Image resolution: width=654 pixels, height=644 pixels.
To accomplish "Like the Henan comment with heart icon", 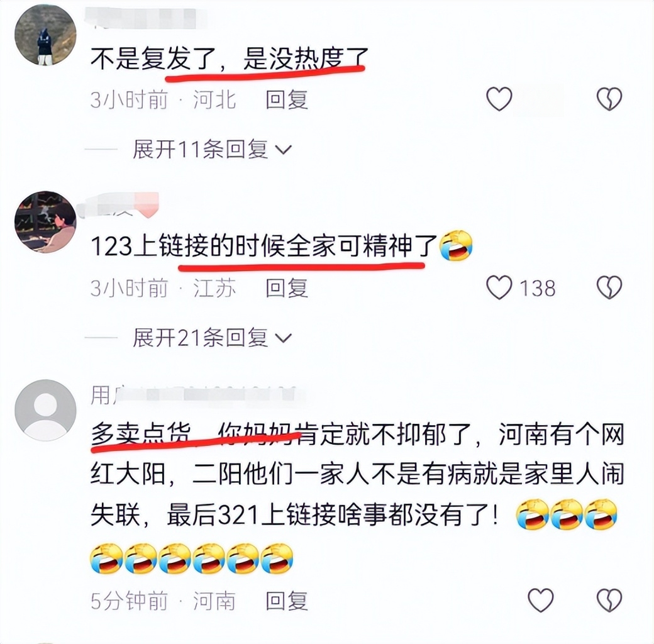I will point(541,600).
